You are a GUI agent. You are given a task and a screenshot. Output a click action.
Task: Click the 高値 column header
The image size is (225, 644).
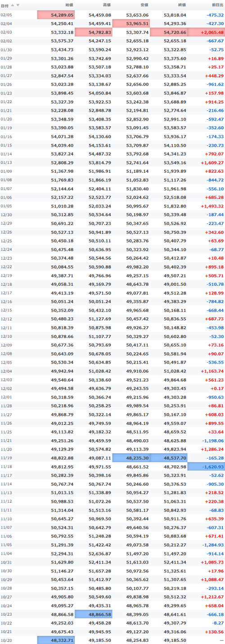[107, 5]
